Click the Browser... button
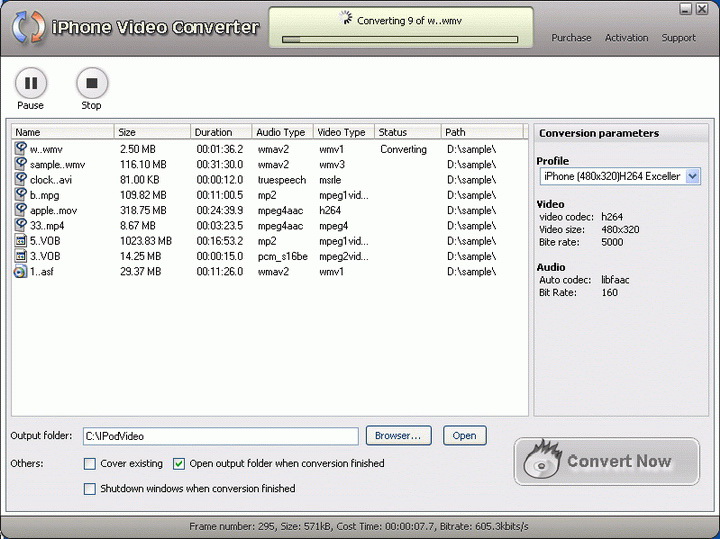The height and width of the screenshot is (539, 720). (x=399, y=435)
